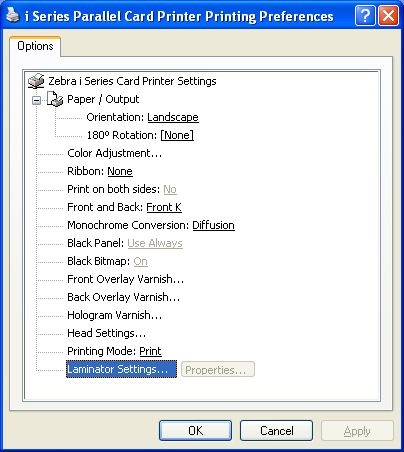Screen dimensions: 404x452
Task: Click the Cancel button
Action: [x=276, y=430]
